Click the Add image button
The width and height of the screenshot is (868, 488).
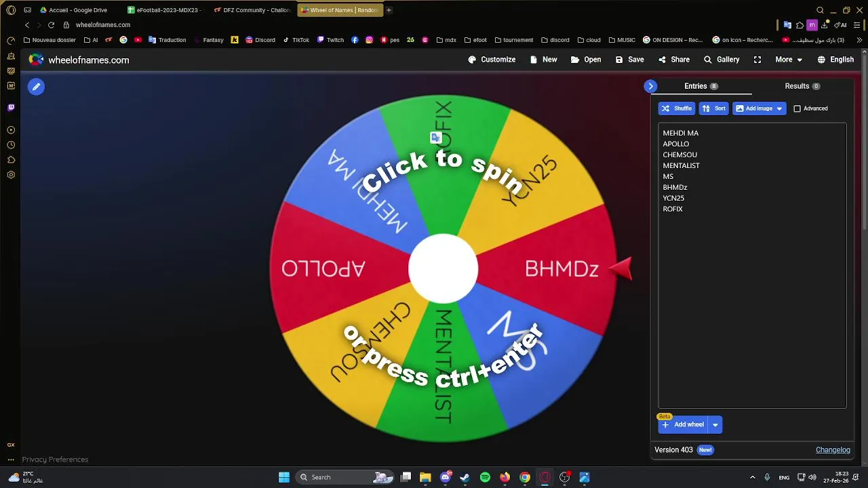(x=753, y=108)
